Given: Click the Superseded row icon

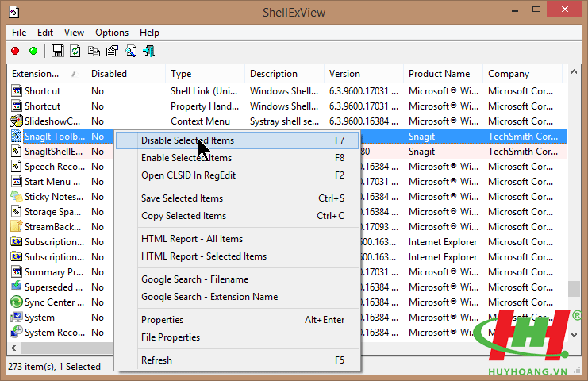Looking at the screenshot, I should pyautogui.click(x=16, y=287).
